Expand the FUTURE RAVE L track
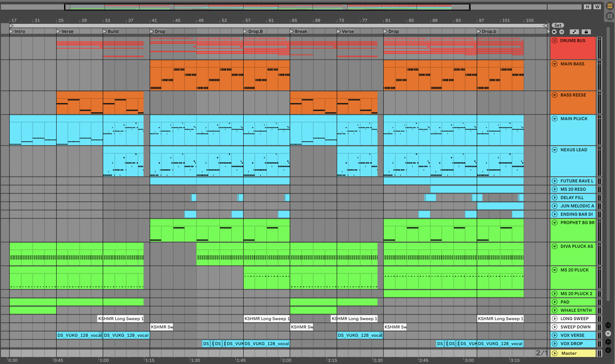 coord(555,181)
